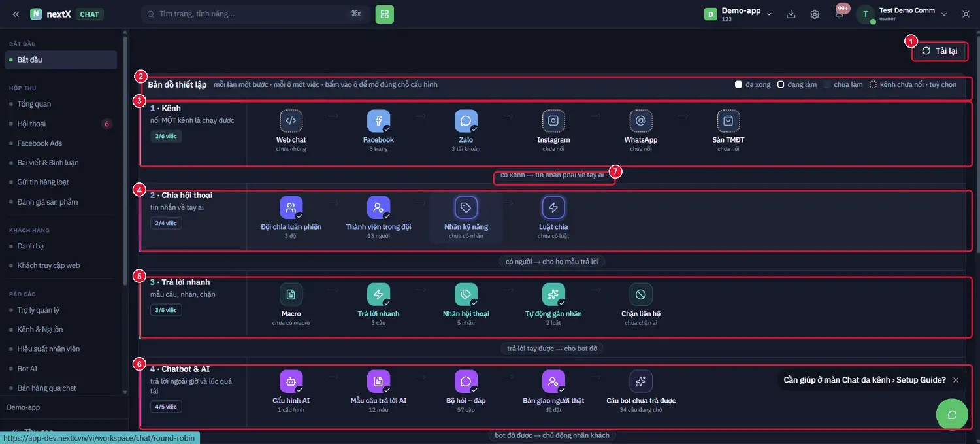This screenshot has height=444, width=980.
Task: Select the Zalo channel icon
Action: [466, 121]
